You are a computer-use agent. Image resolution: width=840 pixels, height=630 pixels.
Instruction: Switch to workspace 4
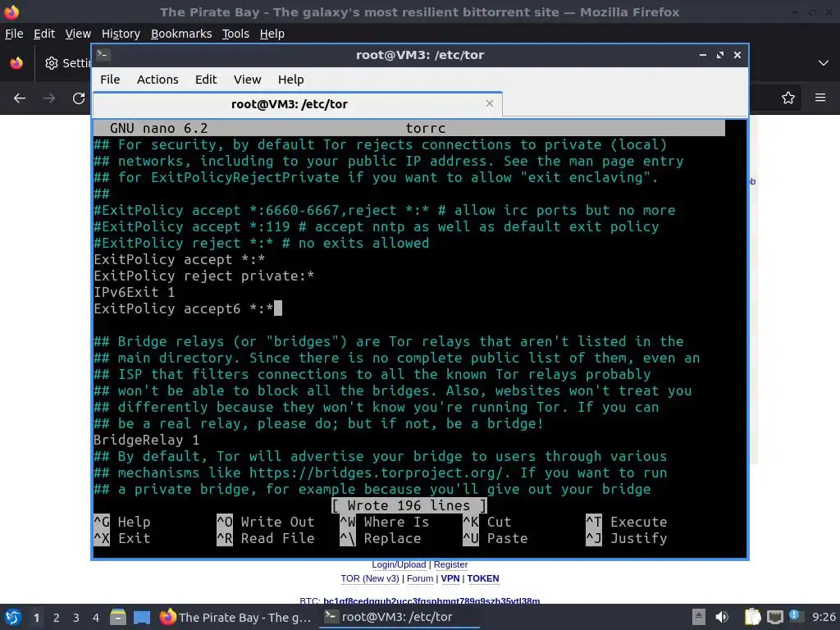95,617
